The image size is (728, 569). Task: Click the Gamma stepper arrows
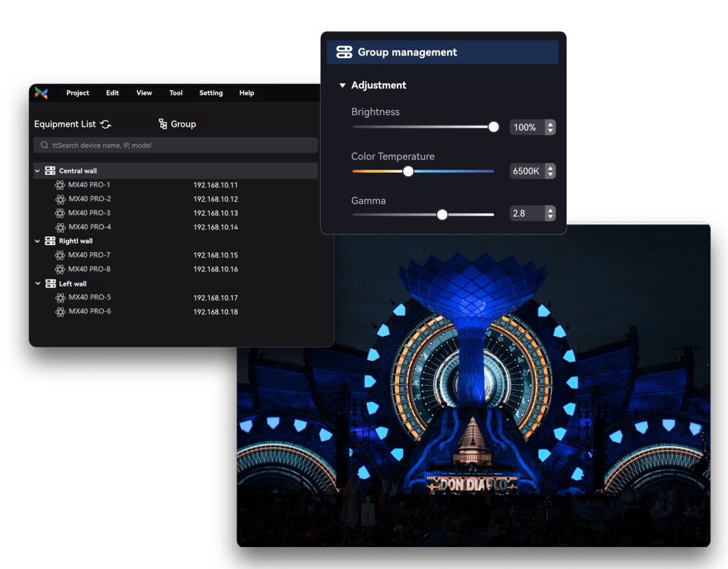(x=550, y=213)
